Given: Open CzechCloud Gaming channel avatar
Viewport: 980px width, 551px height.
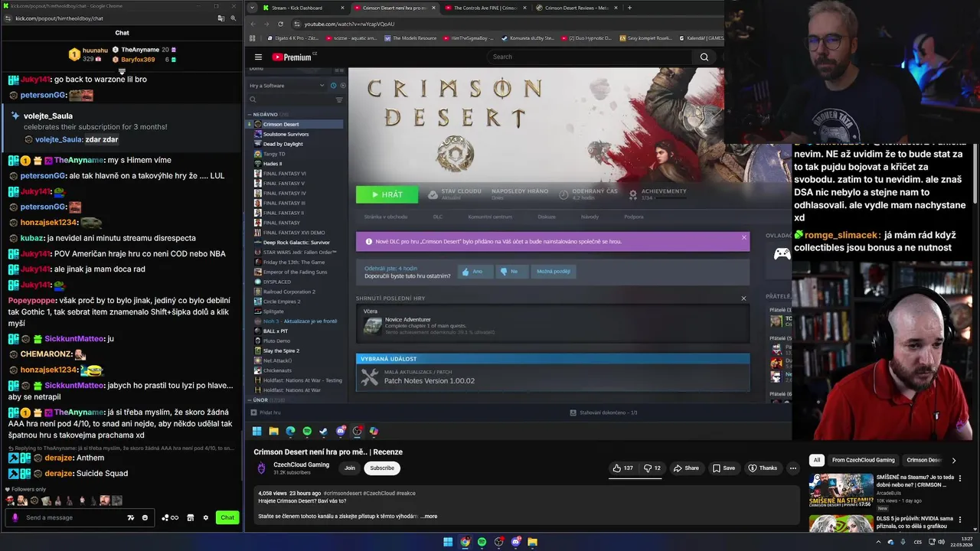Looking at the screenshot, I should tap(261, 468).
